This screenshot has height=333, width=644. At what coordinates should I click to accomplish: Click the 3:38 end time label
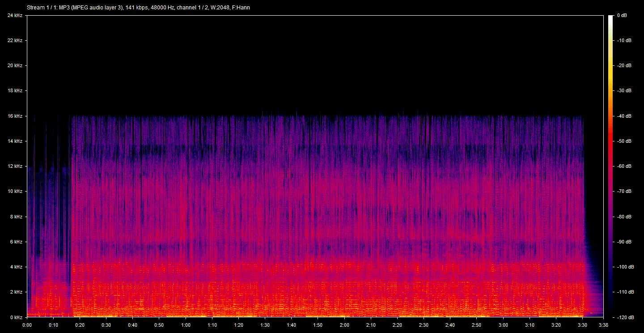(603, 325)
